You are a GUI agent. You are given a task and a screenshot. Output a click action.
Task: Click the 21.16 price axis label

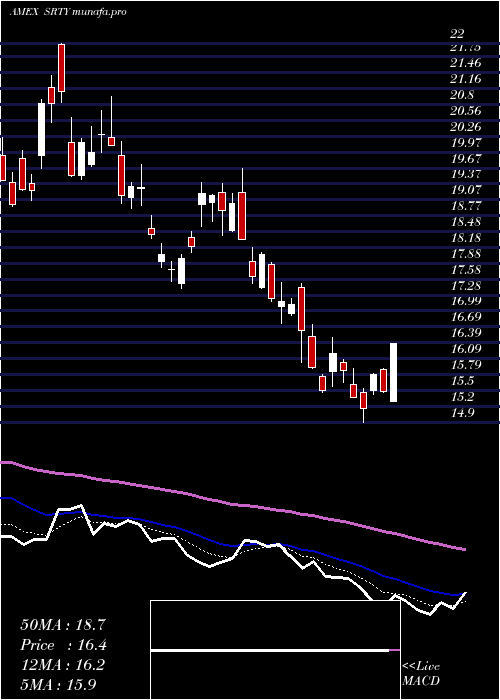(465, 79)
